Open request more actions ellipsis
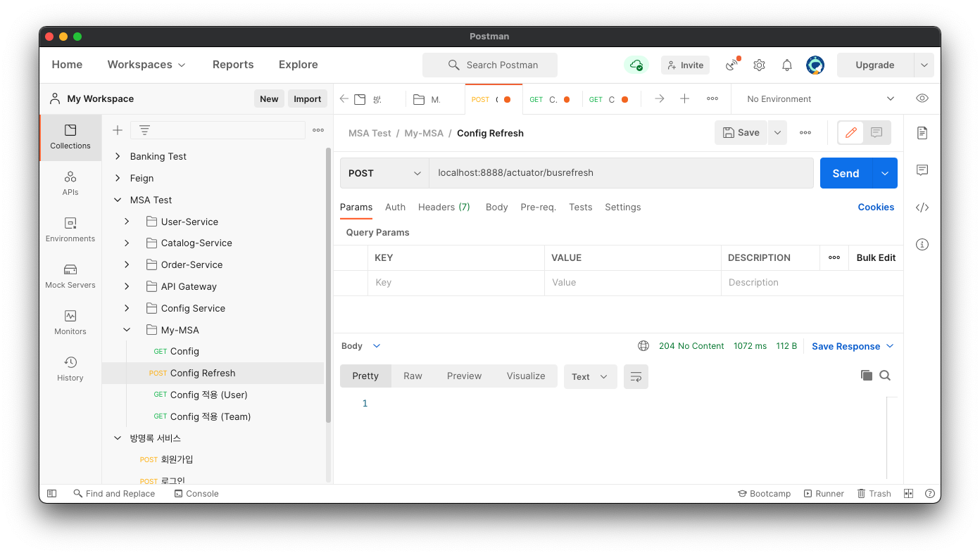This screenshot has height=555, width=980. 805,132
